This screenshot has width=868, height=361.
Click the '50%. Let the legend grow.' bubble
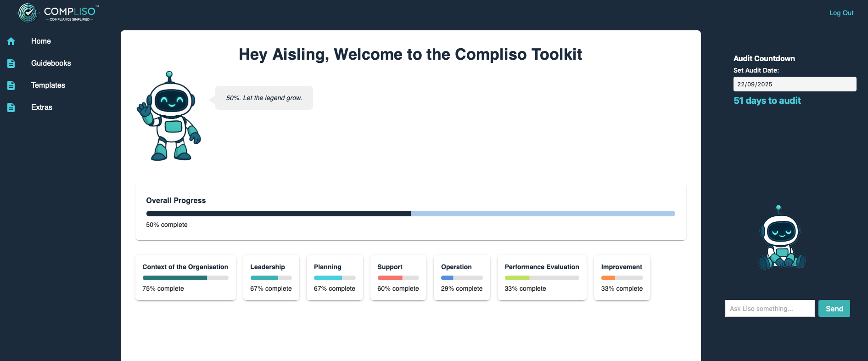[x=264, y=98]
